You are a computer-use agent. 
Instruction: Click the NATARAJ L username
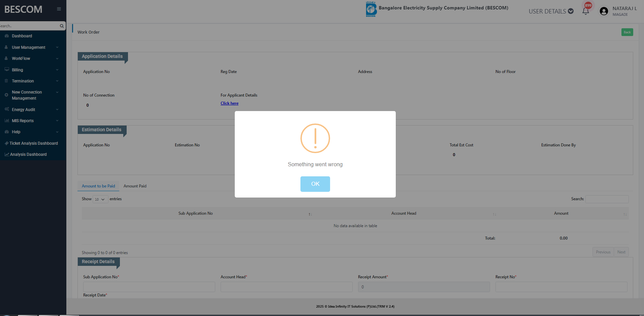pyautogui.click(x=624, y=8)
